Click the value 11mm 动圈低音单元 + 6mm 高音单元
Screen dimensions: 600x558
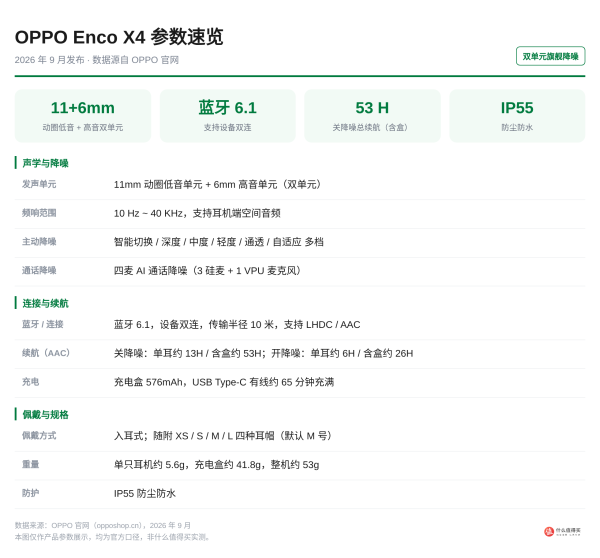click(x=217, y=184)
